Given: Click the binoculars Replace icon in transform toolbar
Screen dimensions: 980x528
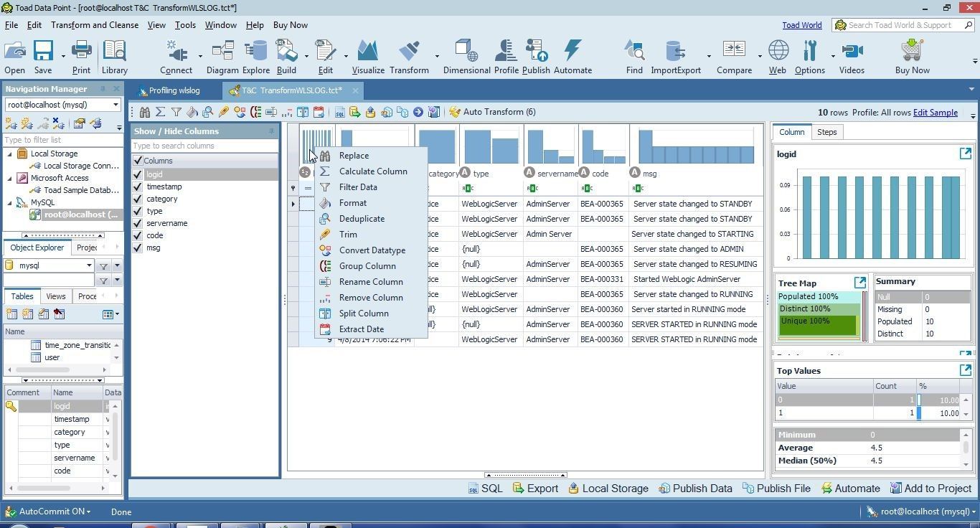Looking at the screenshot, I should (x=145, y=112).
